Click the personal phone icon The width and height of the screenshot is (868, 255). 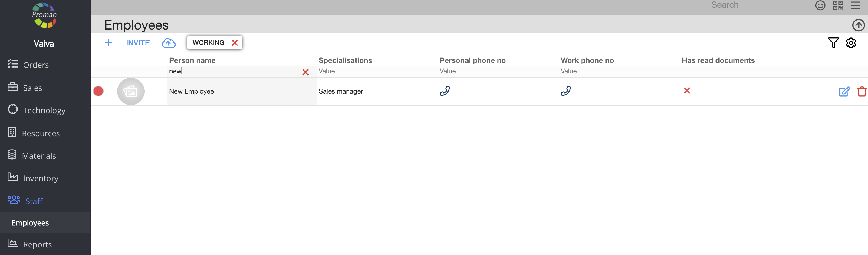click(444, 91)
